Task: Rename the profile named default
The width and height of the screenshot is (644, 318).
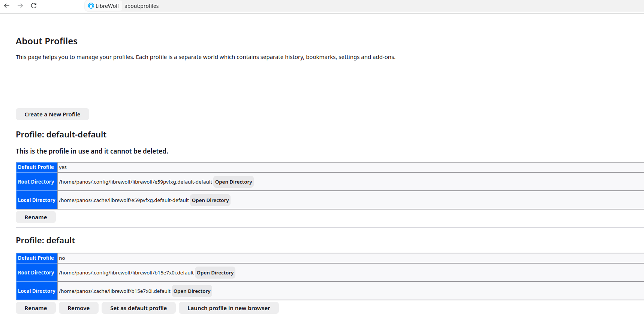Action: (36, 308)
